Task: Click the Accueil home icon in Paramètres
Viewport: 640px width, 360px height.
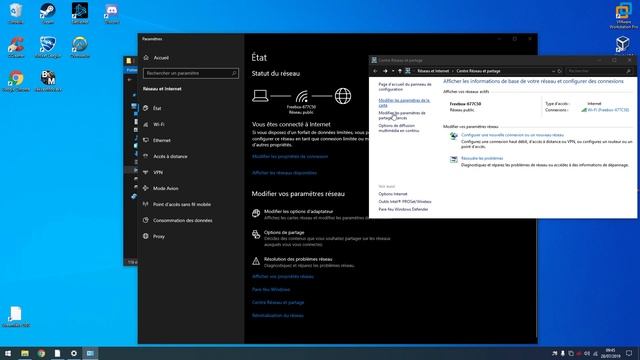Action: click(x=146, y=58)
